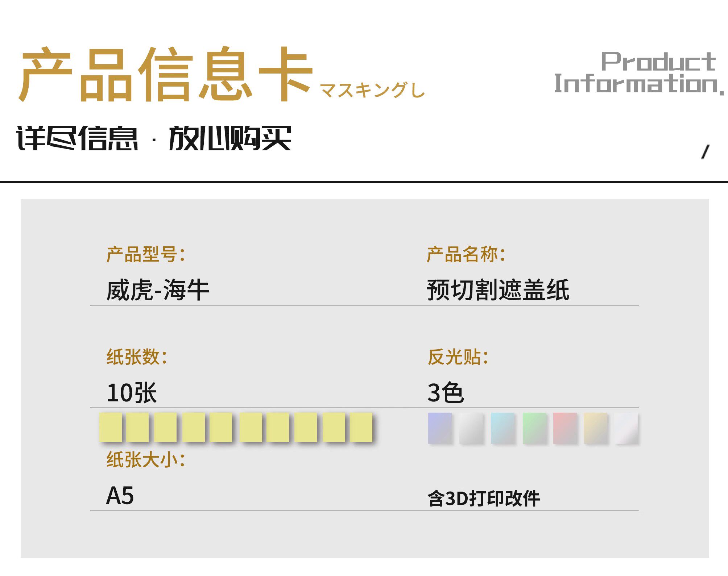Click the small black slash mark
This screenshot has height=576, width=728.
pos(705,151)
